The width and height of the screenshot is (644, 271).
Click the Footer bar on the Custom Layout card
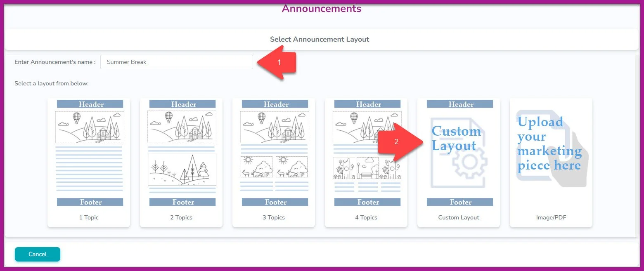pos(460,202)
